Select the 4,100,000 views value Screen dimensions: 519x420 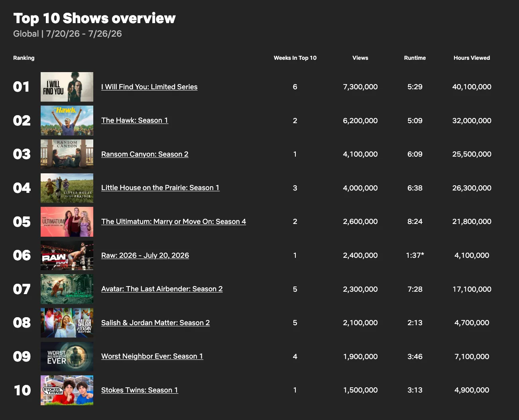360,154
